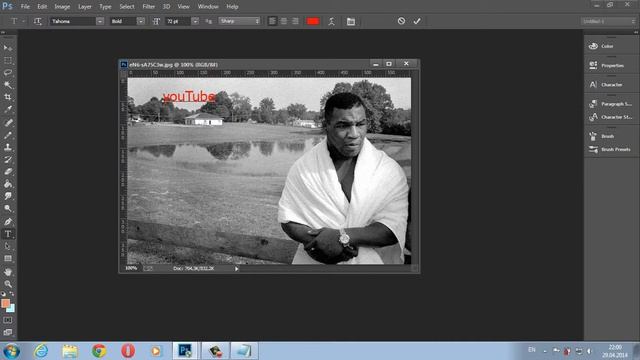Select the Horizontal Type tool
Viewport: 640px width, 360px height.
coord(8,234)
